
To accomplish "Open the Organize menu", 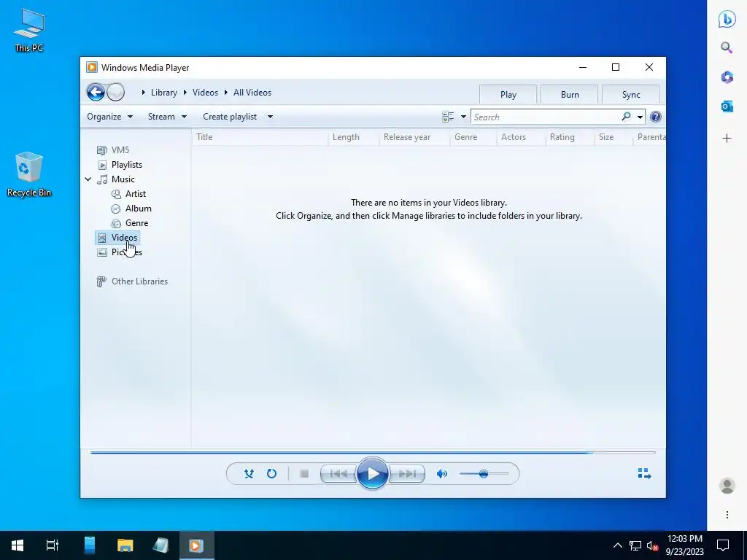I will tap(109, 117).
